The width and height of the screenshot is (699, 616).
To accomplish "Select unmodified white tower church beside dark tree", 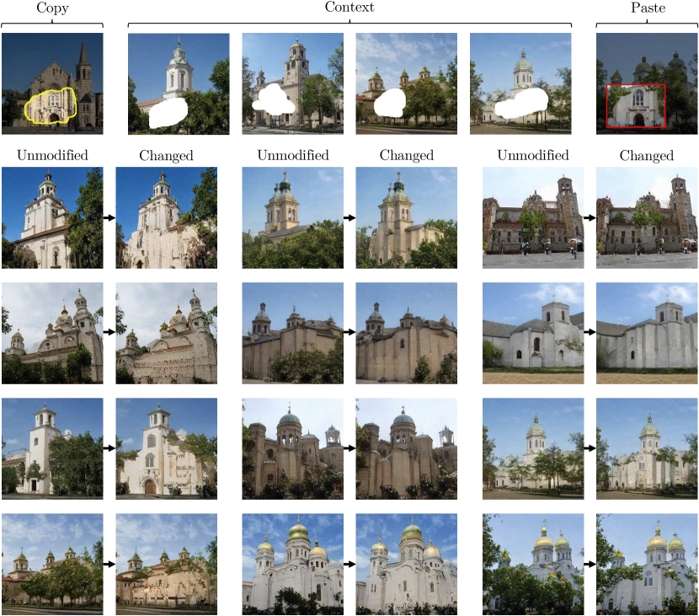I will 52,217.
